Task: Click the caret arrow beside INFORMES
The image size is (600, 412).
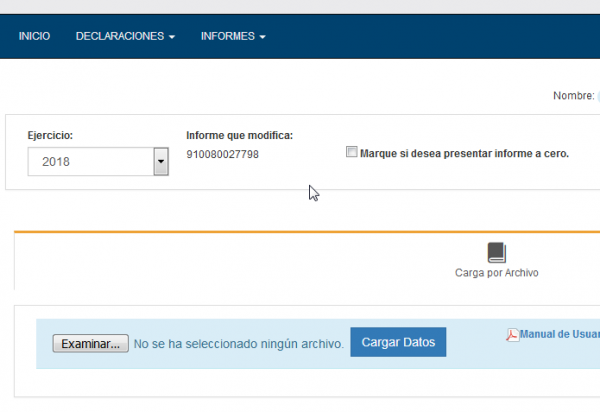Action: tap(262, 37)
